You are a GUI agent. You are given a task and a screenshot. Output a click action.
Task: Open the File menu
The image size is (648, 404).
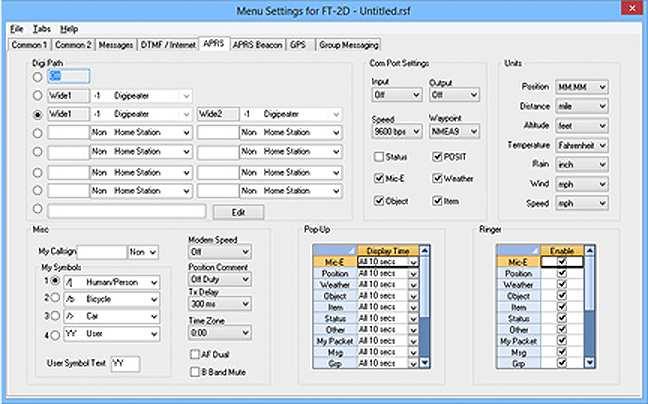[x=16, y=29]
